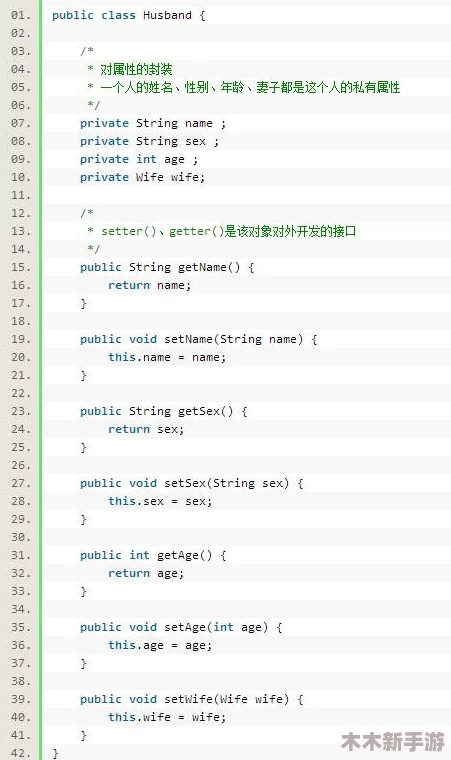The width and height of the screenshot is (451, 760).
Task: Click line number 07. in the gutter
Action: (x=21, y=124)
